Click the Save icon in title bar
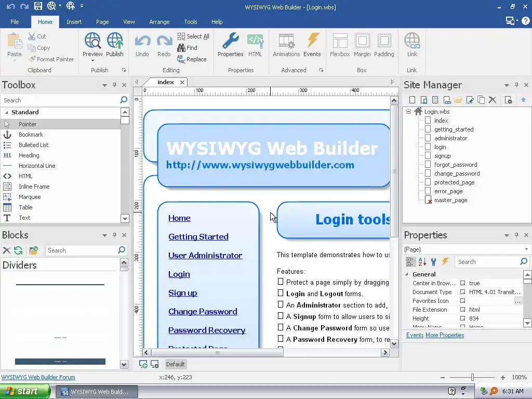The width and height of the screenshot is (532, 399). click(38, 6)
